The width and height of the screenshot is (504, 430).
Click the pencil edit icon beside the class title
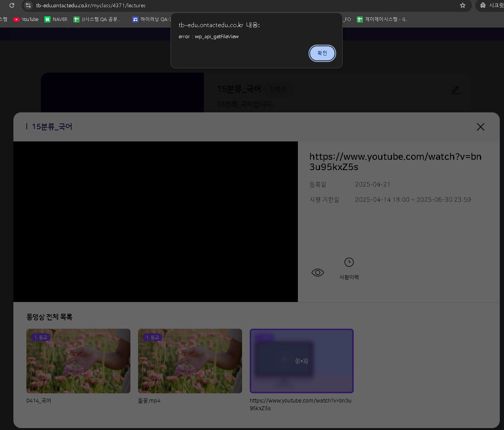click(x=455, y=90)
